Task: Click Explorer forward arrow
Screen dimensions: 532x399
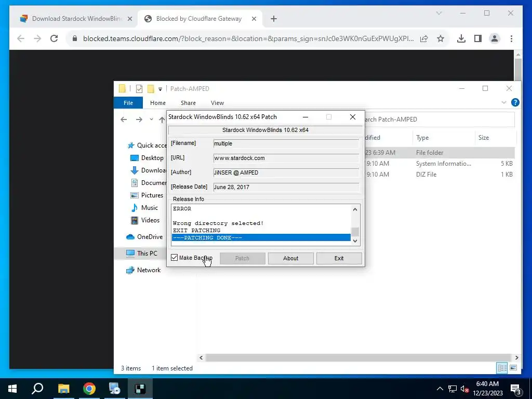Action: [x=139, y=119]
